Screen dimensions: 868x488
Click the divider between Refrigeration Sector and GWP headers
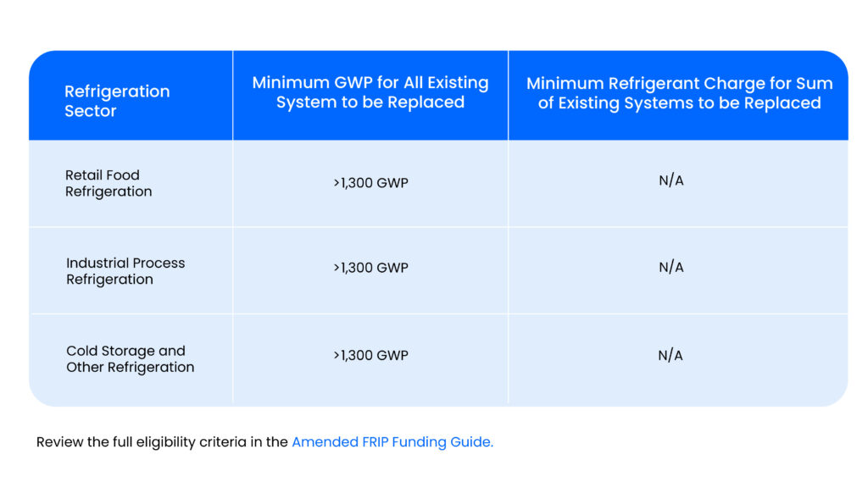click(x=233, y=95)
